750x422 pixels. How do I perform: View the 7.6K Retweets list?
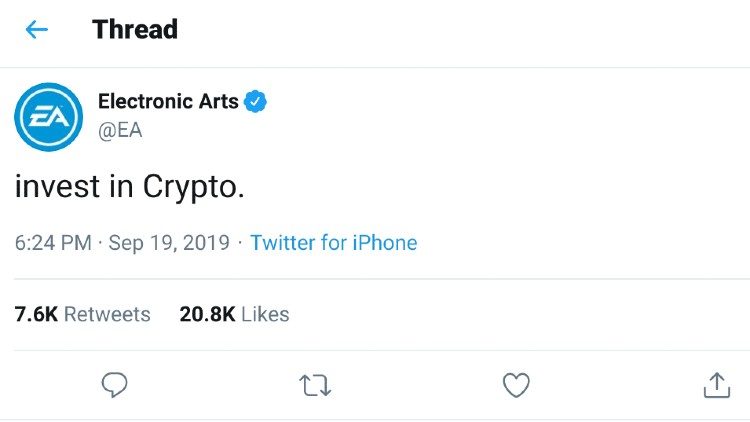82,314
